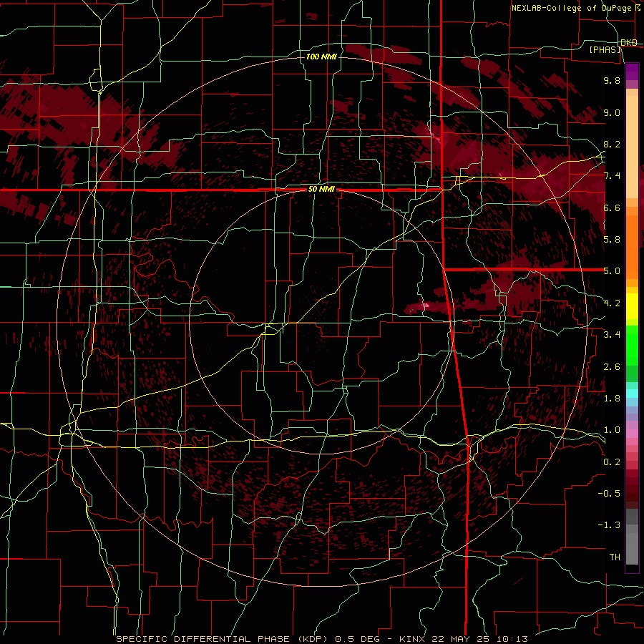This screenshot has width=644, height=644.
Task: Click the -1.3 value on the scale
Action: tap(609, 525)
